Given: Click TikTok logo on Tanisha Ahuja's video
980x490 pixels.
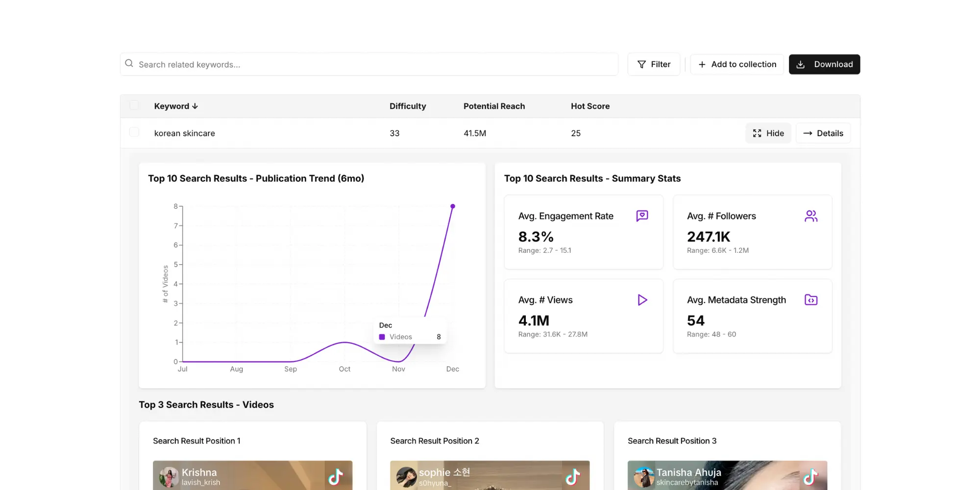Looking at the screenshot, I should coord(810,476).
